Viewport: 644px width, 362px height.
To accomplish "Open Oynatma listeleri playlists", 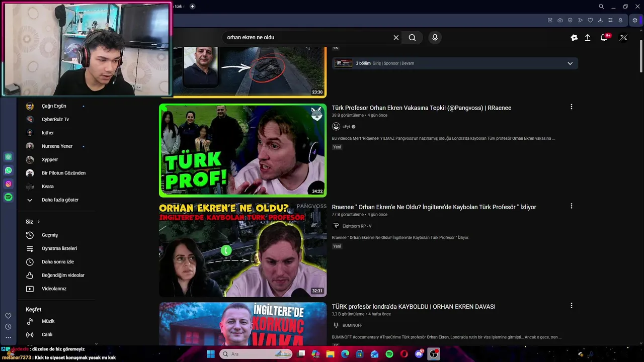I will [59, 248].
